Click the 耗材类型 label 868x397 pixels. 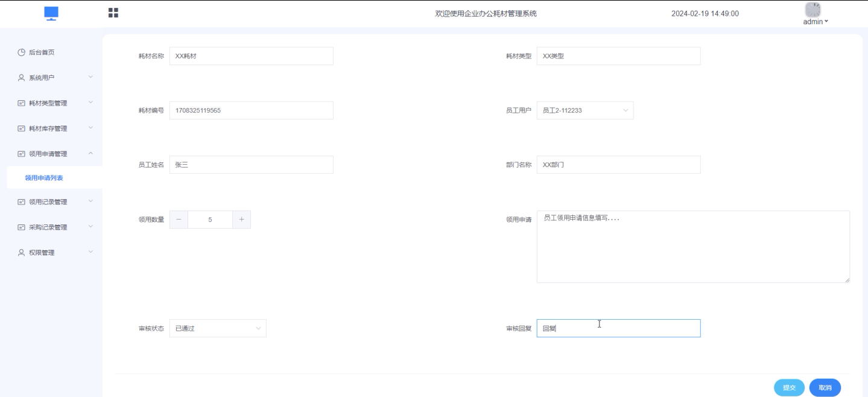pyautogui.click(x=519, y=56)
